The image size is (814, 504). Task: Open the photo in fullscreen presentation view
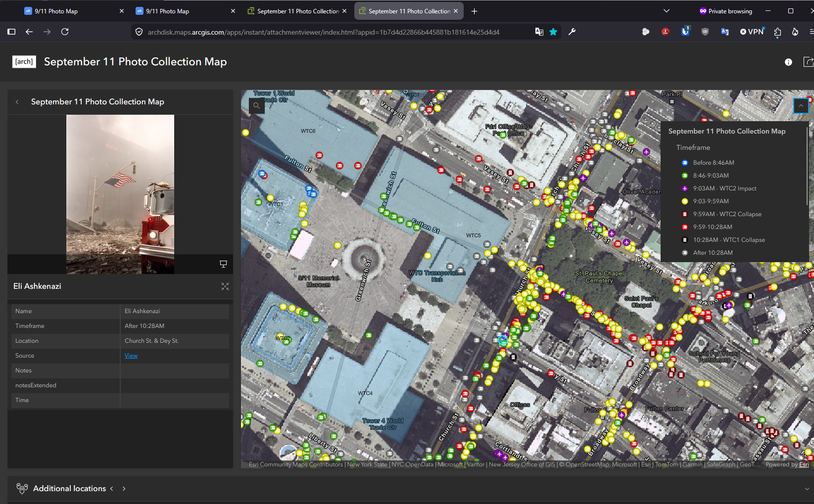tap(223, 264)
